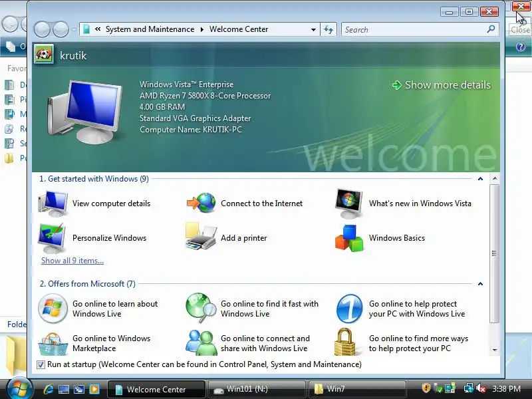The image size is (532, 399).
Task: Open the help protect your PC OneCare icon
Action: (350, 309)
